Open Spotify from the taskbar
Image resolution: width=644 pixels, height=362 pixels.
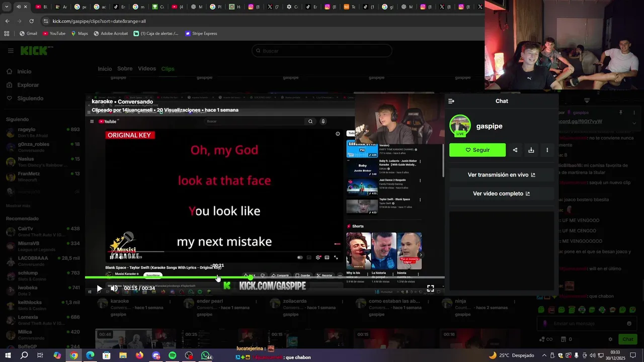172,355
